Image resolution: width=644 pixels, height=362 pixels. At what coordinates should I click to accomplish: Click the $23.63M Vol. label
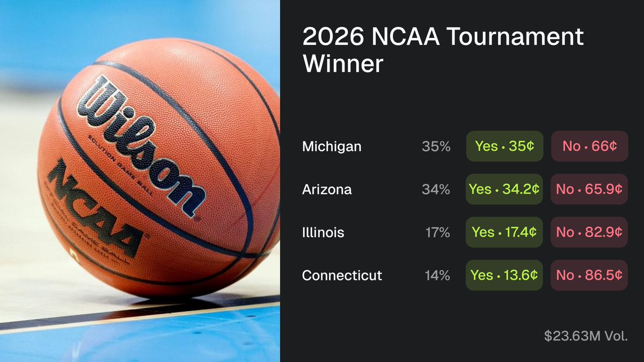pos(585,336)
